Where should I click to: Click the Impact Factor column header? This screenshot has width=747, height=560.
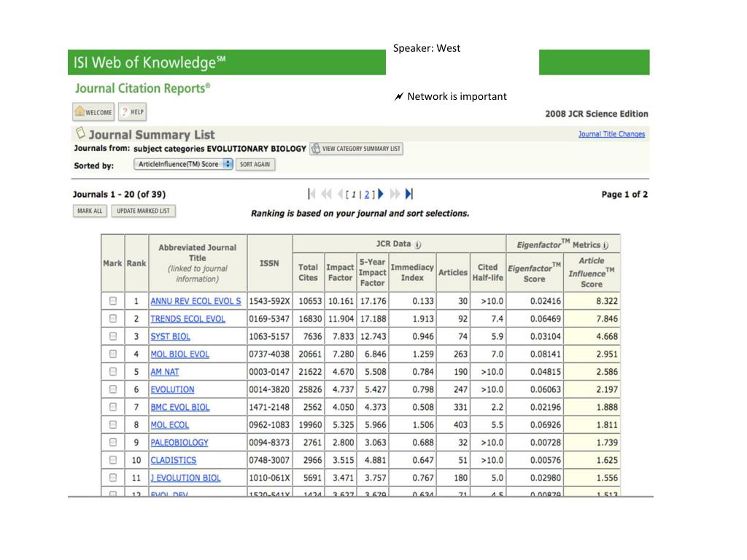(340, 273)
